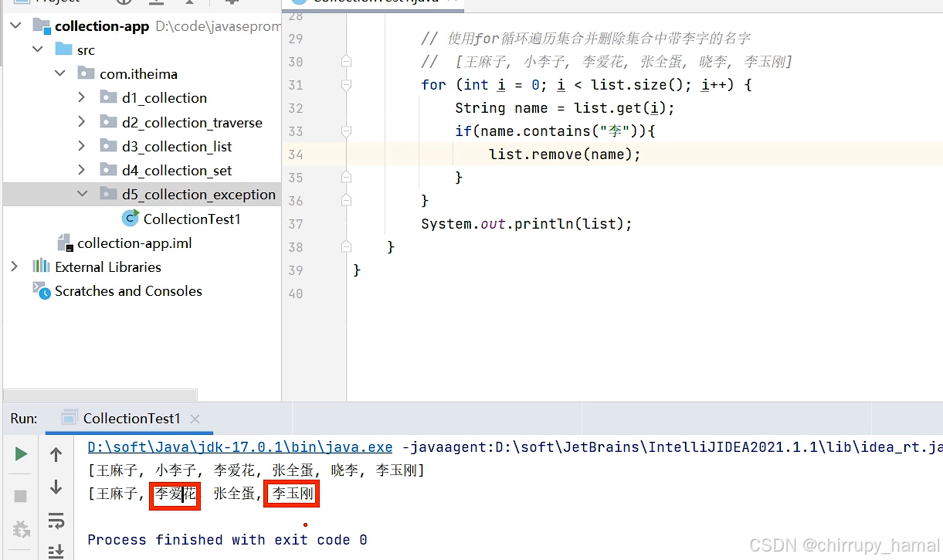The width and height of the screenshot is (943, 560).
Task: Click the fold end marker on line 35
Action: point(346,177)
